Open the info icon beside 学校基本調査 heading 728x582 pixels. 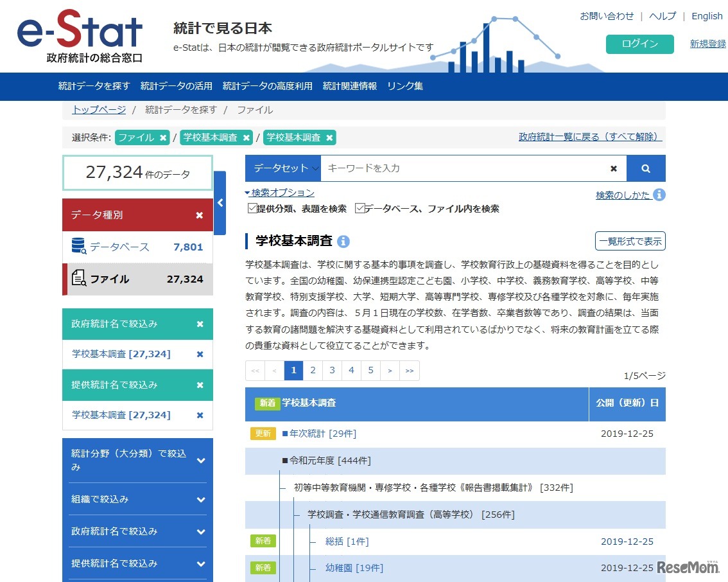(x=344, y=241)
